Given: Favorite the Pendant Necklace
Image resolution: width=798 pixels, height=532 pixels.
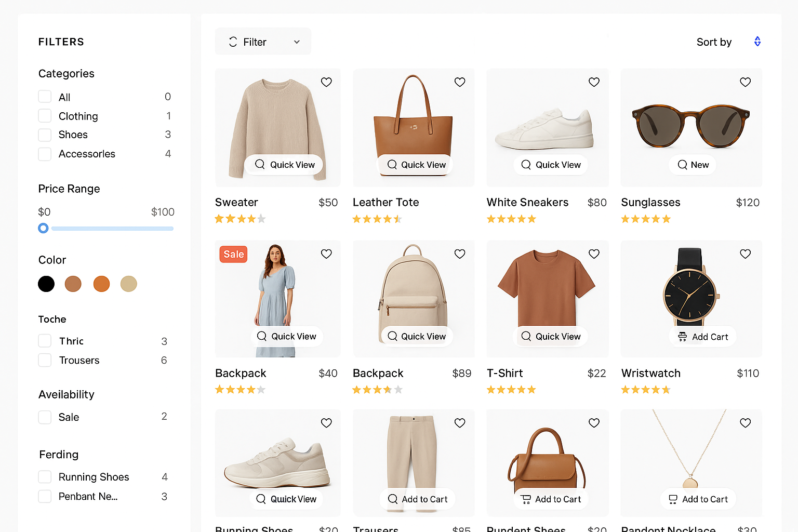Looking at the screenshot, I should 745,423.
